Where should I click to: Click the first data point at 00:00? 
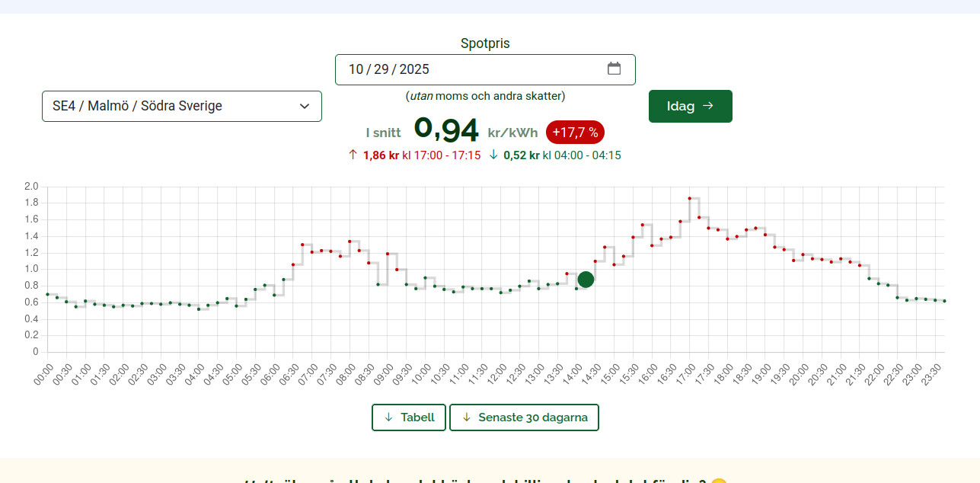(x=47, y=294)
